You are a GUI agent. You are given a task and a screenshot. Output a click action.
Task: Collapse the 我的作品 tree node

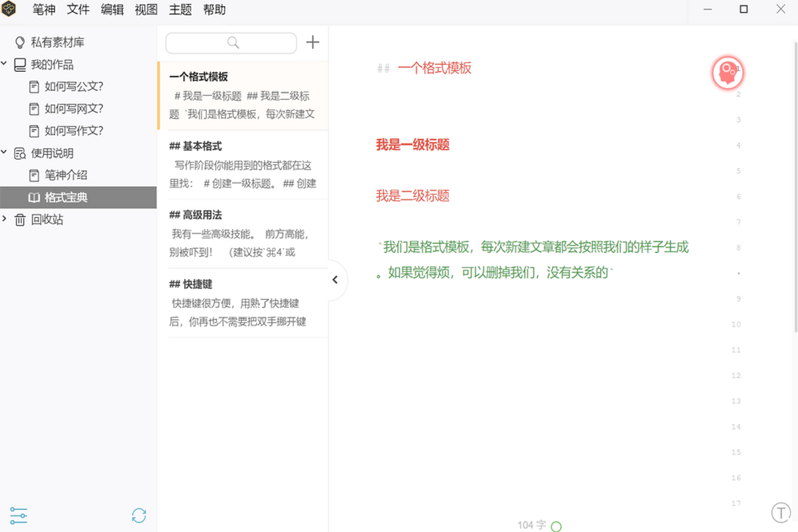pyautogui.click(x=5, y=65)
